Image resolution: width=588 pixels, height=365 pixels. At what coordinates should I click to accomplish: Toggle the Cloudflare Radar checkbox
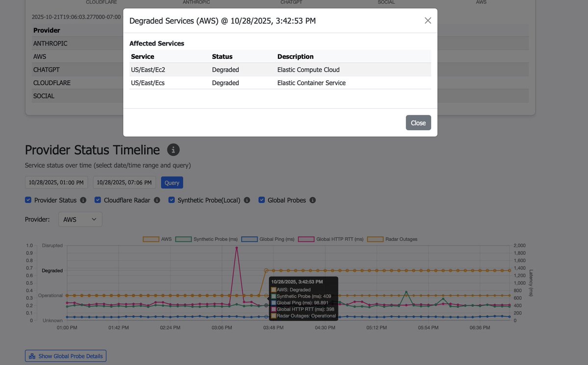98,200
